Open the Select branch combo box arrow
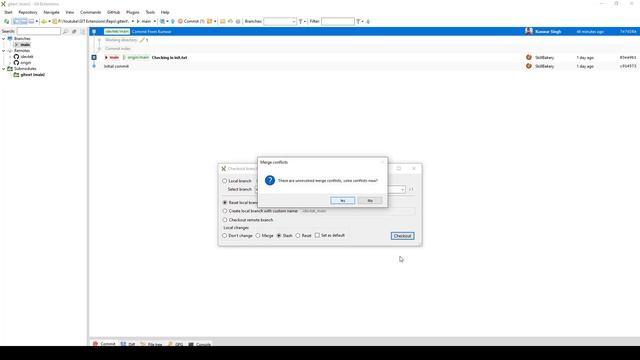Viewport: 640px width, 360px height. [x=402, y=189]
